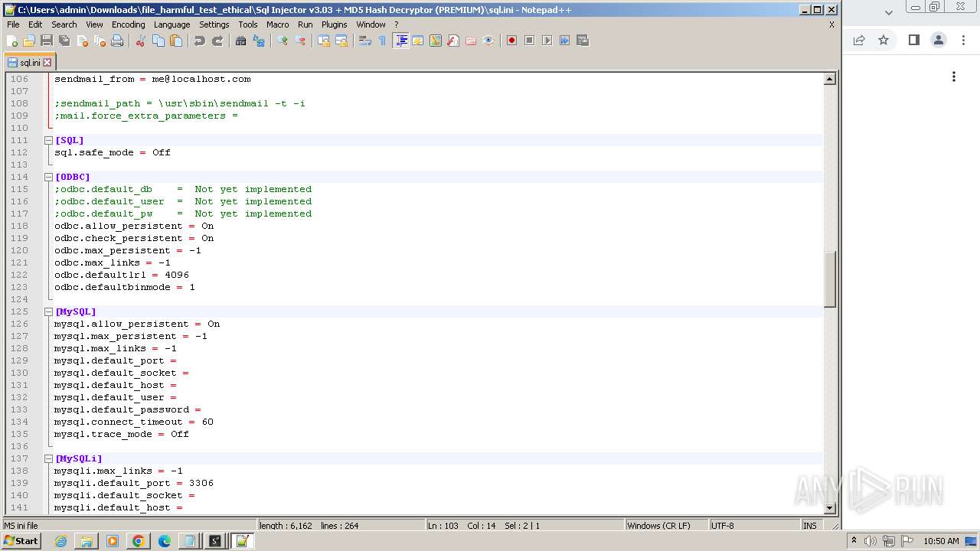Toggle the Document Map toolbar icon
Screen dimensions: 980x551
[436, 41]
